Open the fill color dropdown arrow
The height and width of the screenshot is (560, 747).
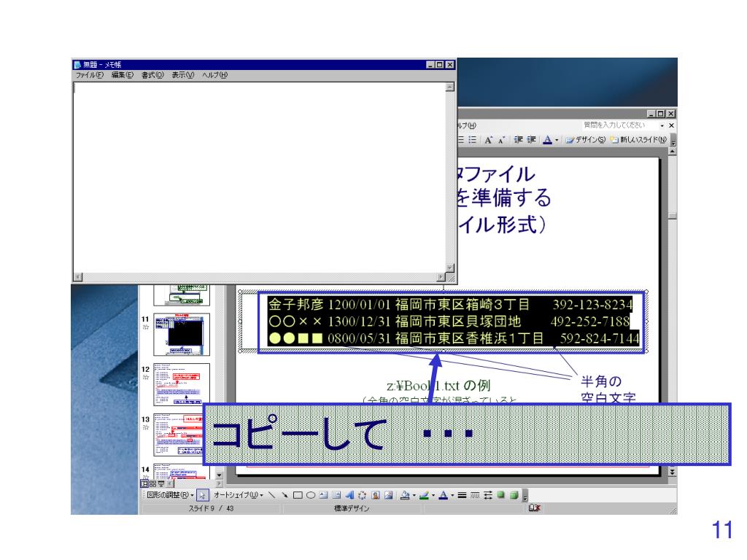click(x=414, y=496)
